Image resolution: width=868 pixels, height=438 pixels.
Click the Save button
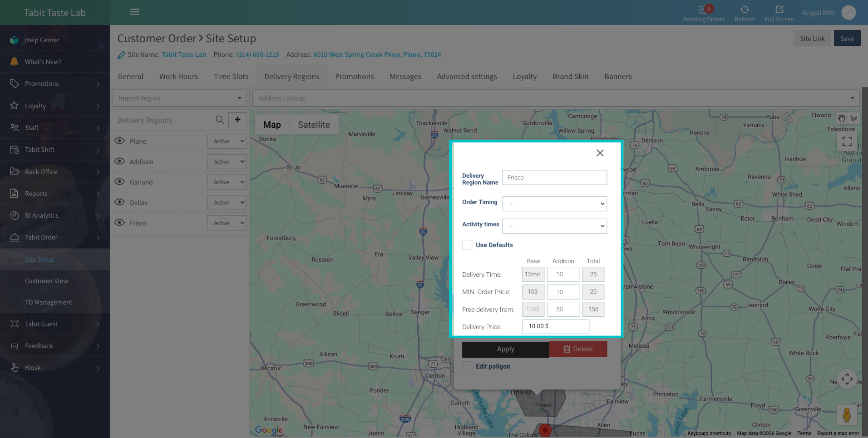(x=847, y=38)
